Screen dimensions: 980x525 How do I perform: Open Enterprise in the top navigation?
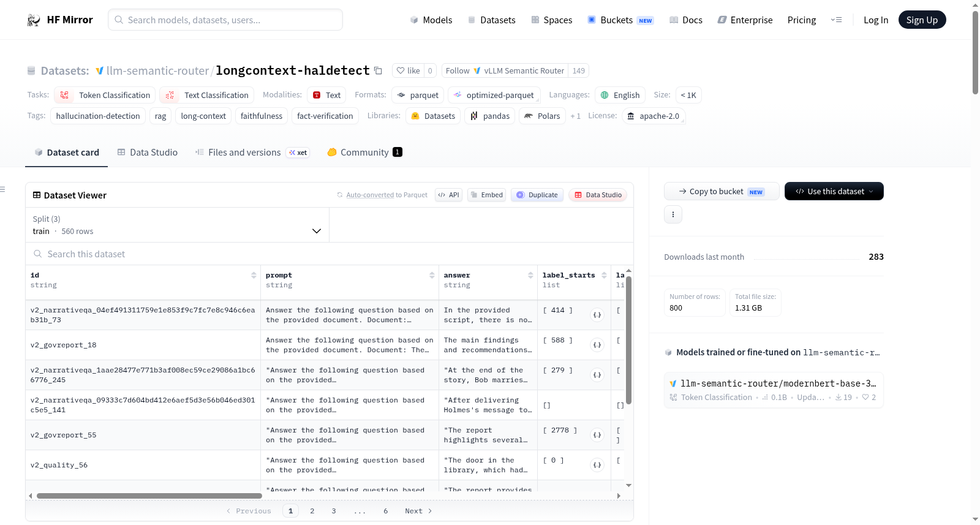click(x=745, y=20)
